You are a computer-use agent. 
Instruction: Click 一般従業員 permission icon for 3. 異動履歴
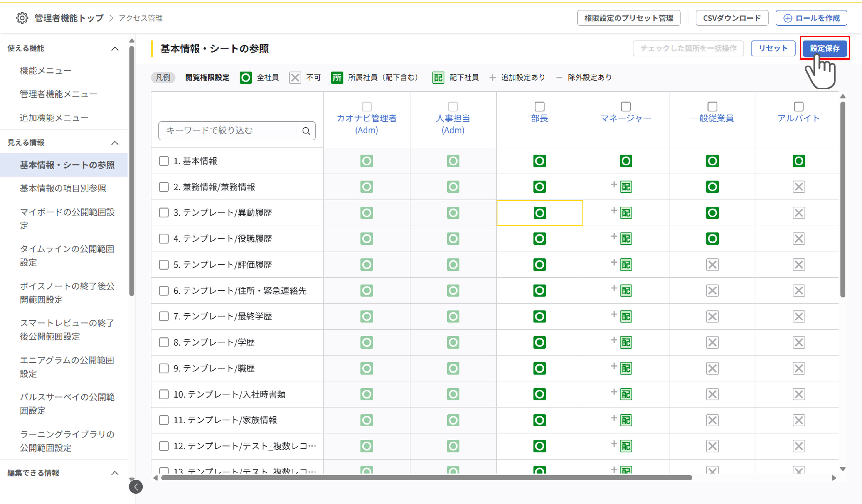click(712, 213)
